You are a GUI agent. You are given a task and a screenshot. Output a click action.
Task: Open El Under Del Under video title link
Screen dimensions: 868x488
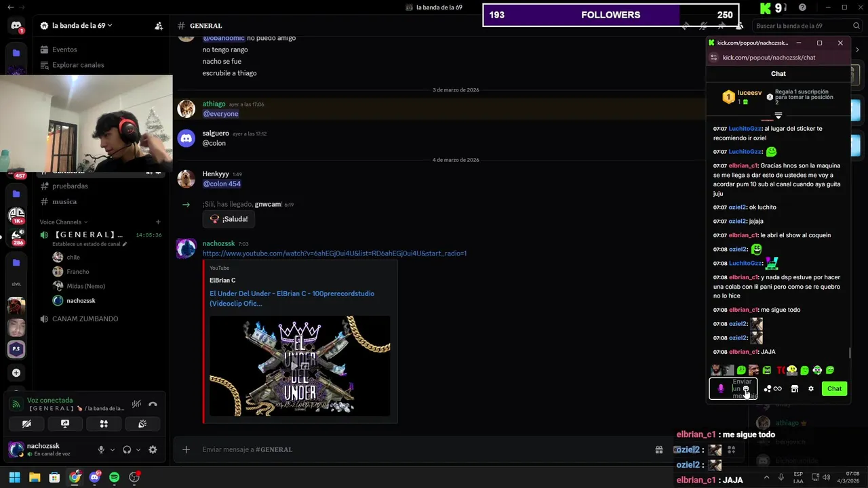point(292,298)
